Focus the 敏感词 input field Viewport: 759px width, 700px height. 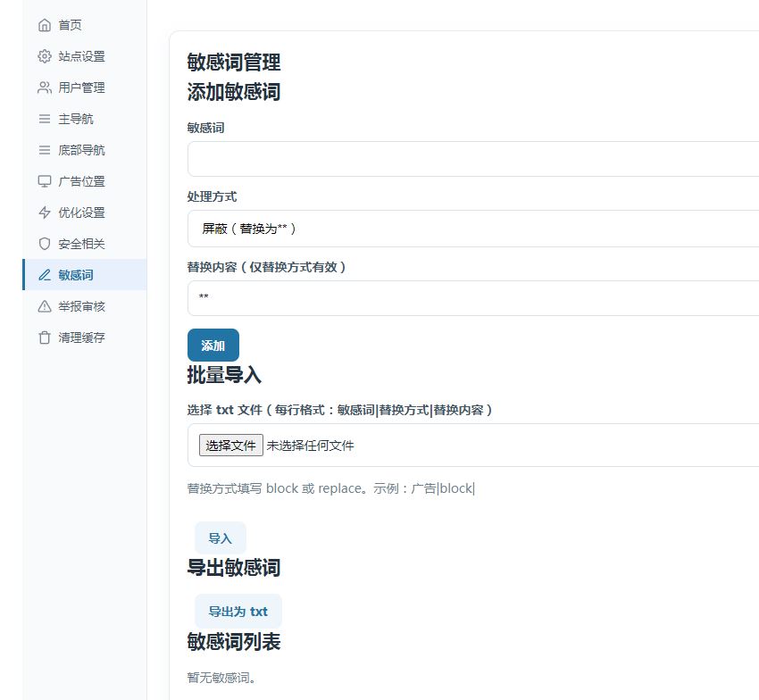[x=473, y=159]
